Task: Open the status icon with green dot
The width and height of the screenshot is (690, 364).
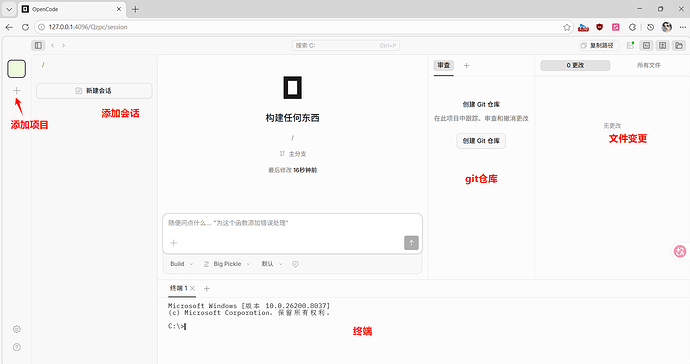Action: 630,45
